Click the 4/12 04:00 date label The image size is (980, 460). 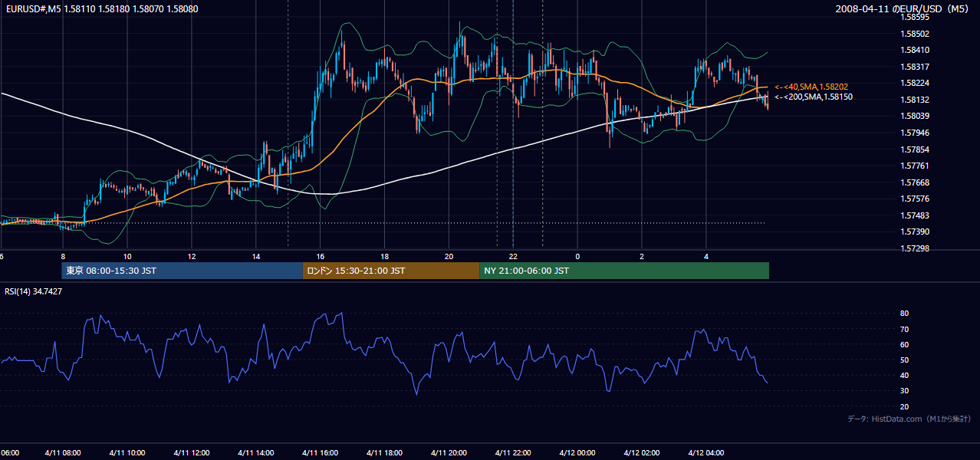click(706, 453)
